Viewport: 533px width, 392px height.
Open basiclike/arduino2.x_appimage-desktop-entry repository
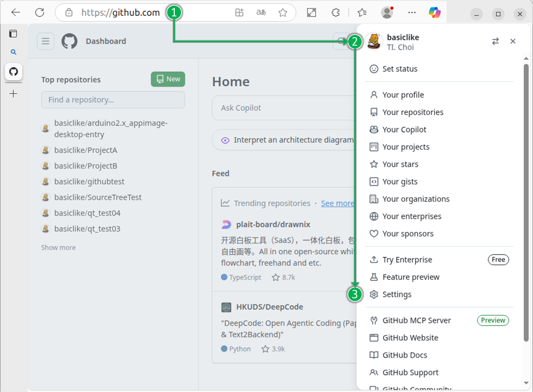pos(111,129)
